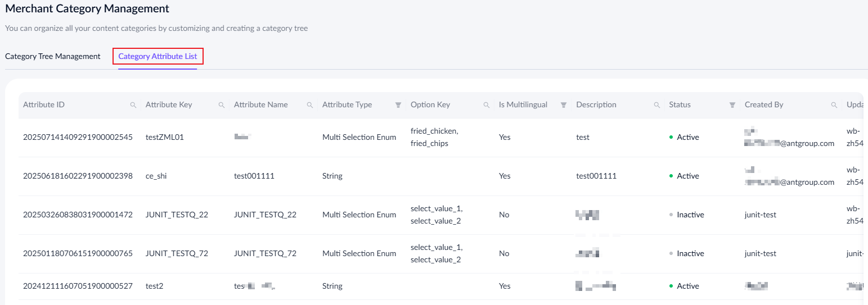Open the Status column filter
The width and height of the screenshot is (868, 305).
coord(732,105)
